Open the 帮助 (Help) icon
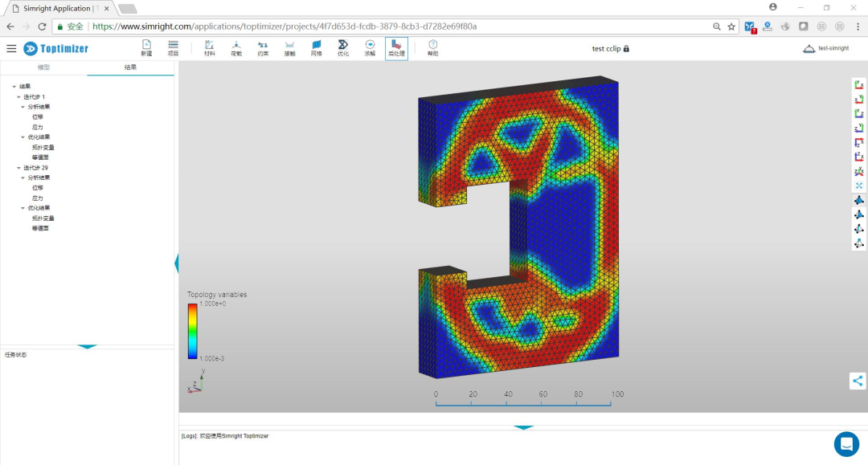 pos(433,48)
